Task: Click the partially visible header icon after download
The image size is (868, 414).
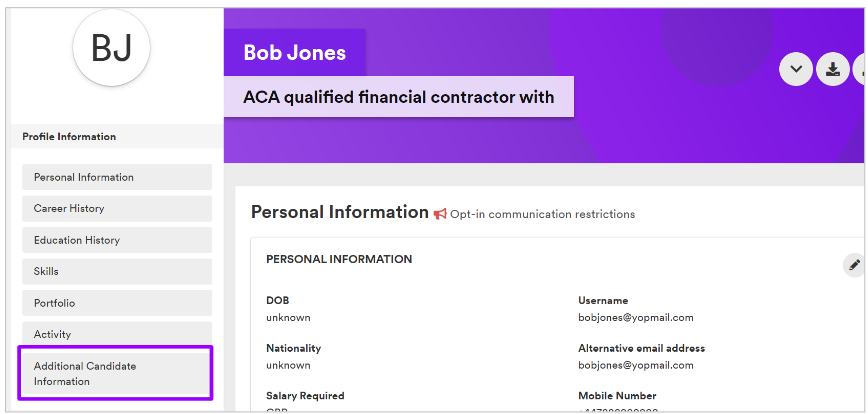Action: pyautogui.click(x=860, y=69)
